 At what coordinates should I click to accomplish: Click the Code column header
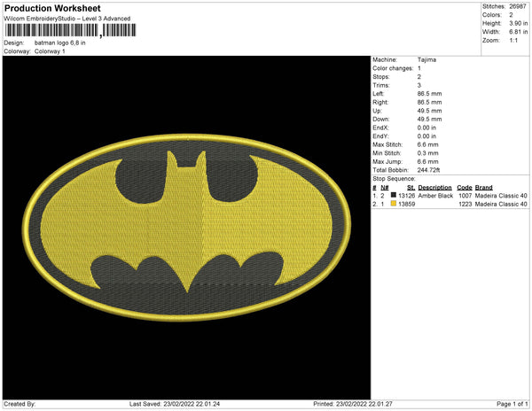click(x=465, y=188)
